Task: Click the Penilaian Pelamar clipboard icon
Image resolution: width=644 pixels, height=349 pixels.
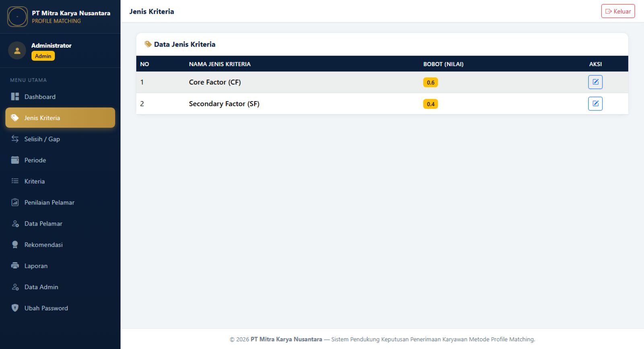Action: tap(15, 202)
